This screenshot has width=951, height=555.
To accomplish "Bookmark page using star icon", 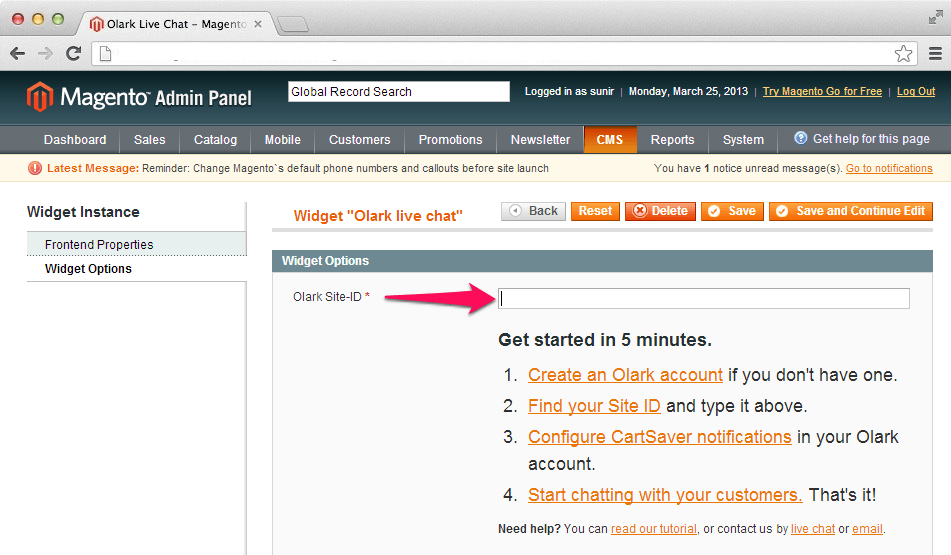I will pos(903,54).
